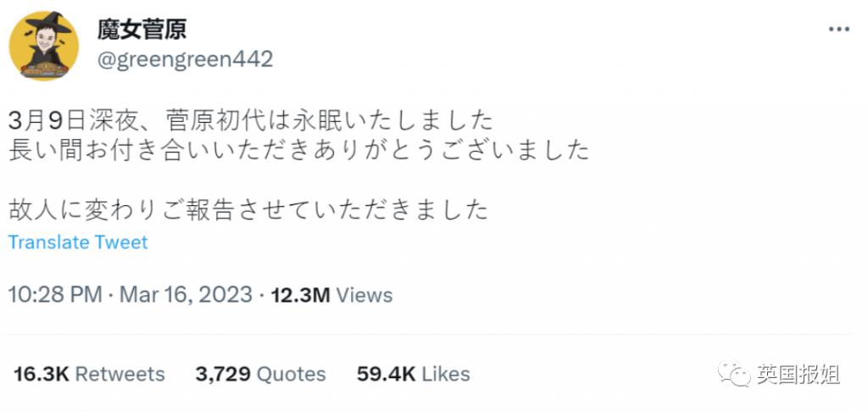The image size is (868, 412).
Task: Open the 12.3M Views analytics
Action: [x=331, y=295]
